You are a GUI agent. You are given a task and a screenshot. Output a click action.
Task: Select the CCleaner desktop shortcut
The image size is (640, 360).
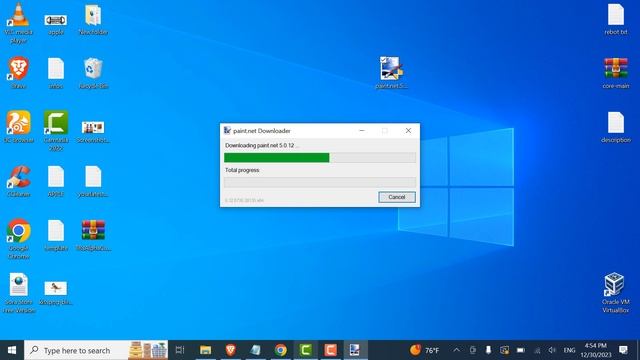(18, 181)
